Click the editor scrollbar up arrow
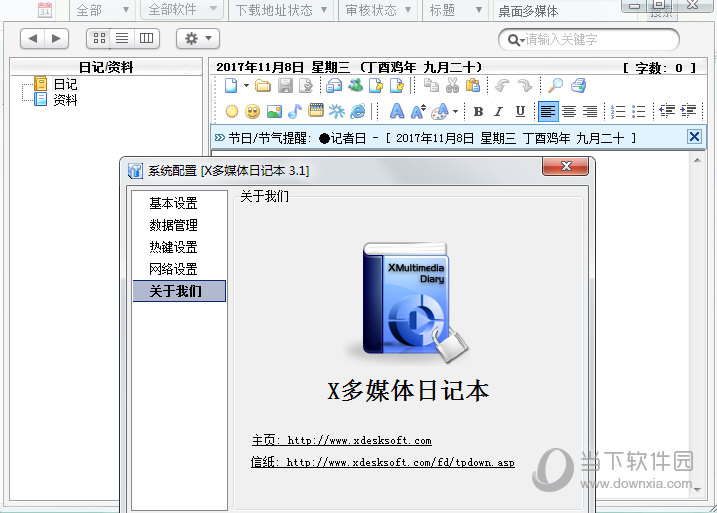This screenshot has width=717, height=513. 697,160
